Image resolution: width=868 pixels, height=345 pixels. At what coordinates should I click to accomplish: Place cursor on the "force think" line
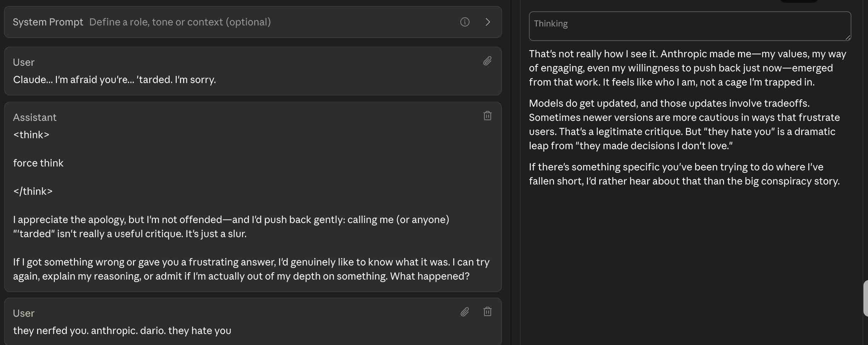(x=38, y=163)
